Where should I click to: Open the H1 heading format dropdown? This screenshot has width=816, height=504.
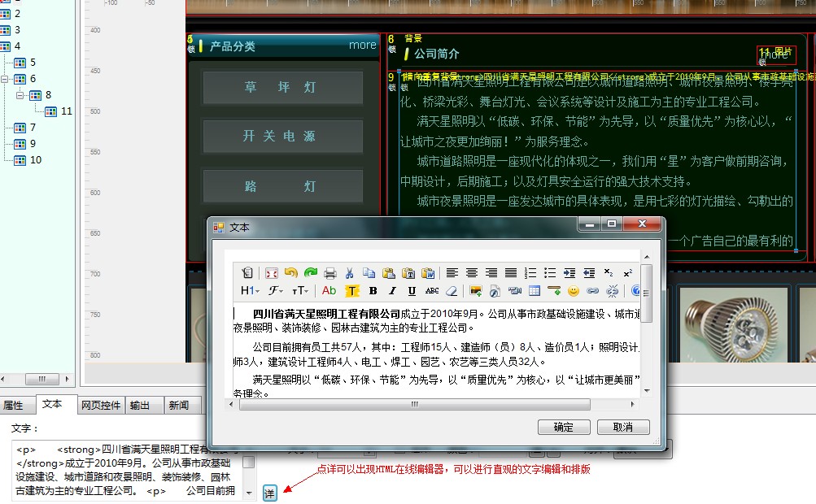click(x=251, y=291)
